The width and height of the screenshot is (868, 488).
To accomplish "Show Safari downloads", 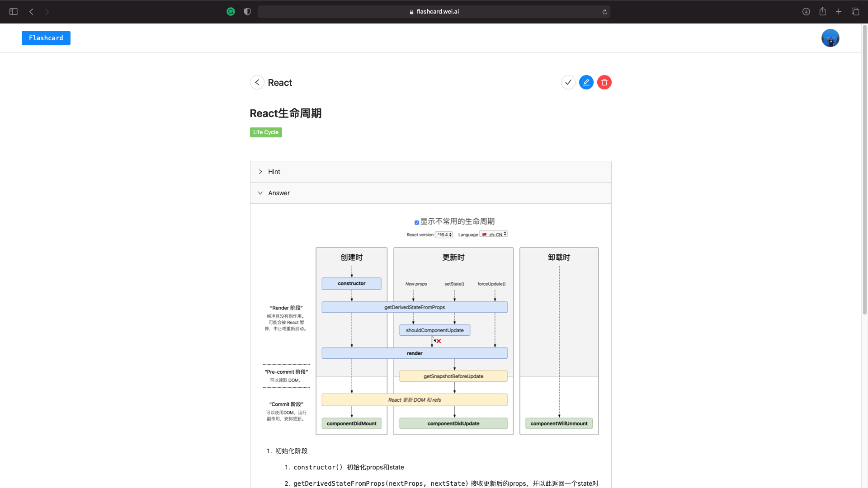I will click(x=806, y=12).
